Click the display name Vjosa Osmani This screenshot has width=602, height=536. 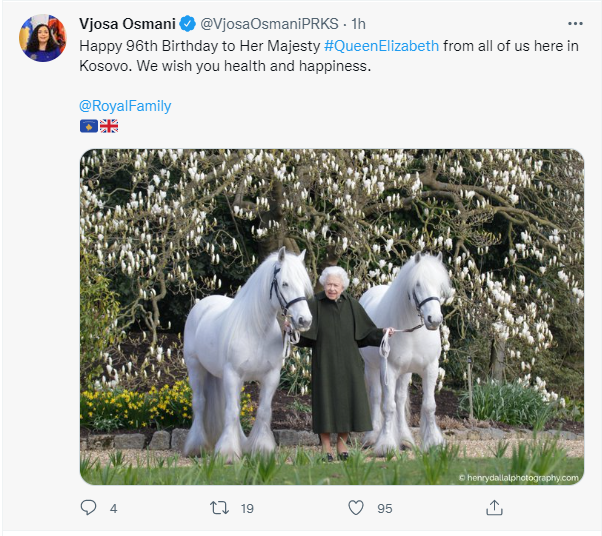(127, 23)
